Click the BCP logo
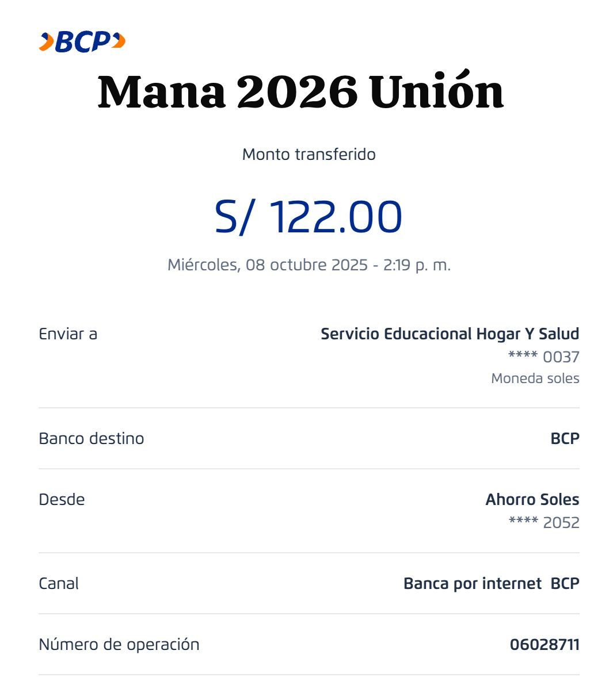This screenshot has width=602, height=700. 82,42
